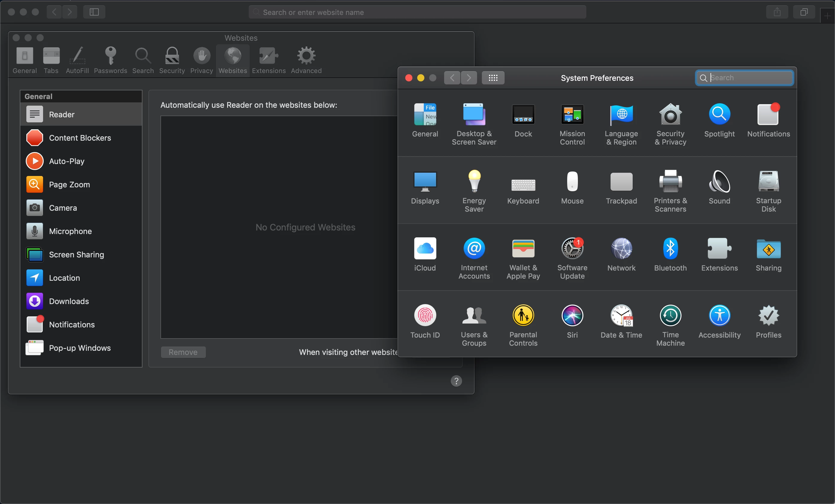Click the Show All grid button
The height and width of the screenshot is (504, 835).
[x=493, y=78]
